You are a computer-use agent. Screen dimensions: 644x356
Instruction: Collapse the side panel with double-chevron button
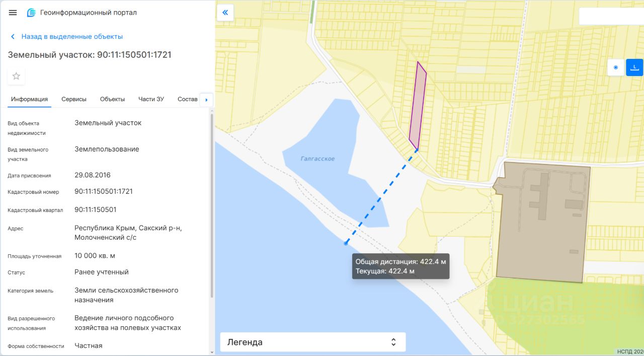coord(225,13)
